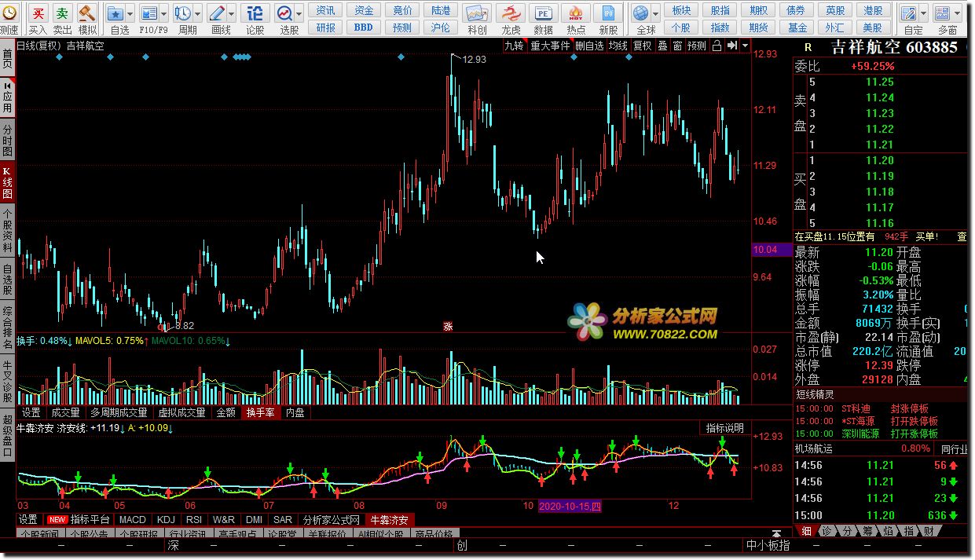Select the 内盘 tab under volume chart
The height and width of the screenshot is (560, 975).
pos(295,412)
